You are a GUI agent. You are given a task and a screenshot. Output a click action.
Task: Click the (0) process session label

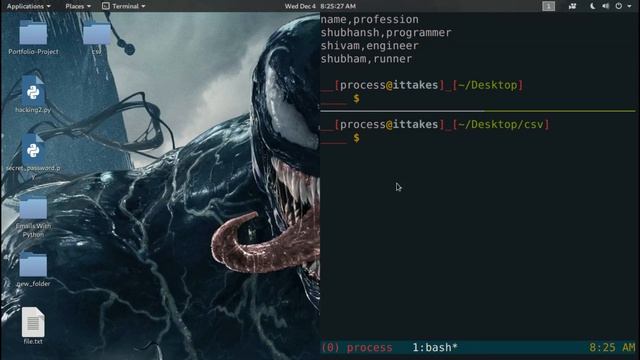coord(357,347)
